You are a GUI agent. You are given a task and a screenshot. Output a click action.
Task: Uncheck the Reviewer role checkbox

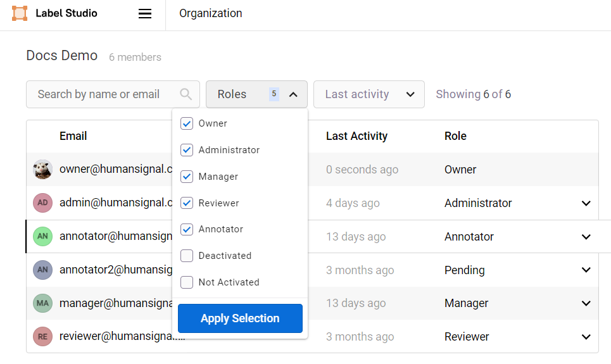tap(187, 203)
